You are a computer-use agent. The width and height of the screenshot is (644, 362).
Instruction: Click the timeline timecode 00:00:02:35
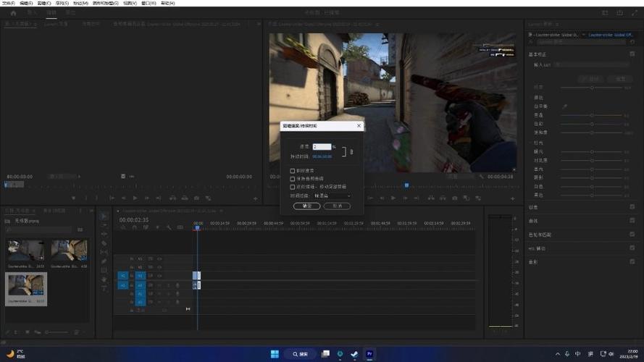point(134,220)
